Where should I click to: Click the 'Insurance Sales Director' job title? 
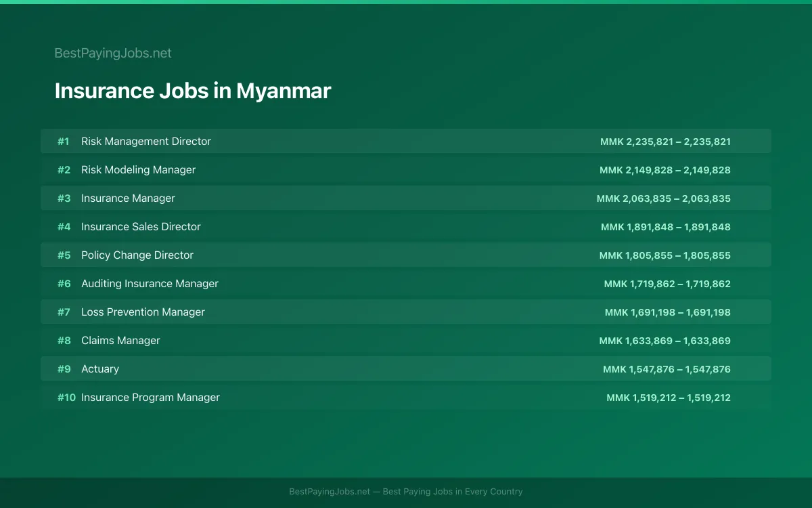(x=141, y=227)
